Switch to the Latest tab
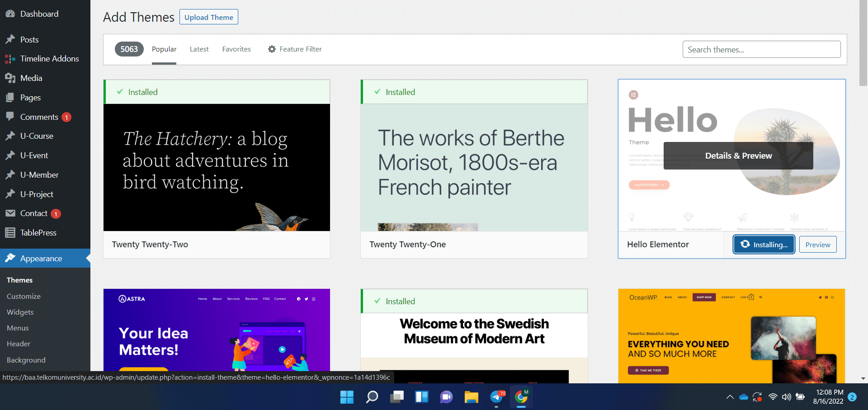Image resolution: width=868 pixels, height=410 pixels. coord(199,49)
